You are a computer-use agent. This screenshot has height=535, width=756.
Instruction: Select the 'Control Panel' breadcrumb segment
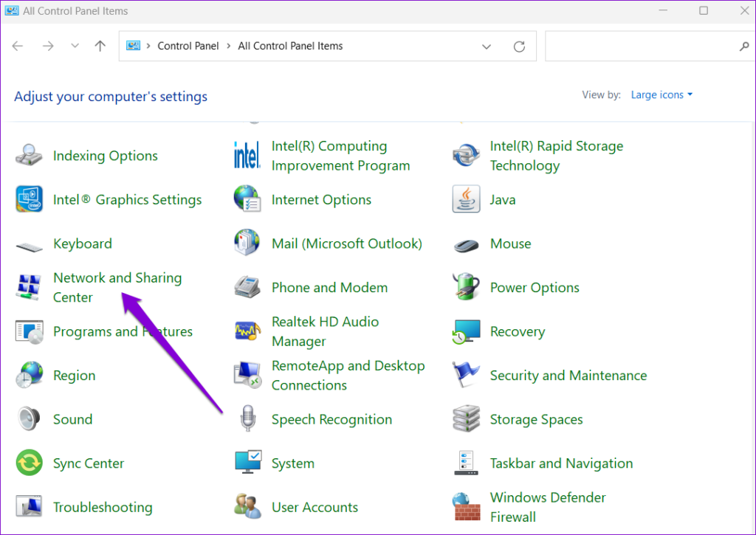pyautogui.click(x=188, y=46)
